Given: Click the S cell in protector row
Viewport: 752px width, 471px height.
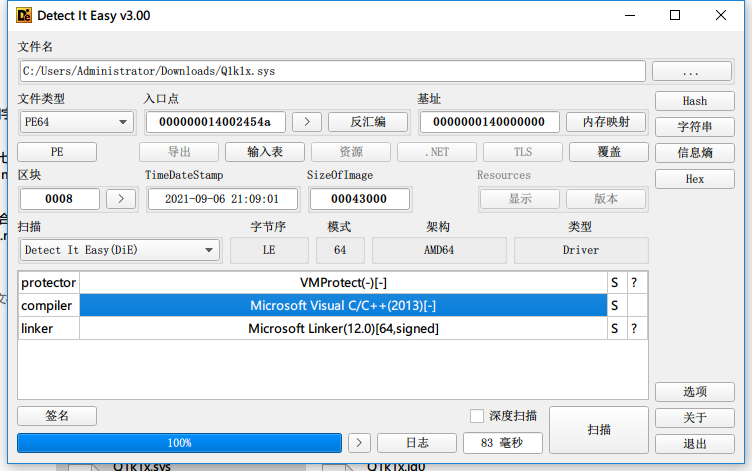Looking at the screenshot, I should (x=615, y=283).
